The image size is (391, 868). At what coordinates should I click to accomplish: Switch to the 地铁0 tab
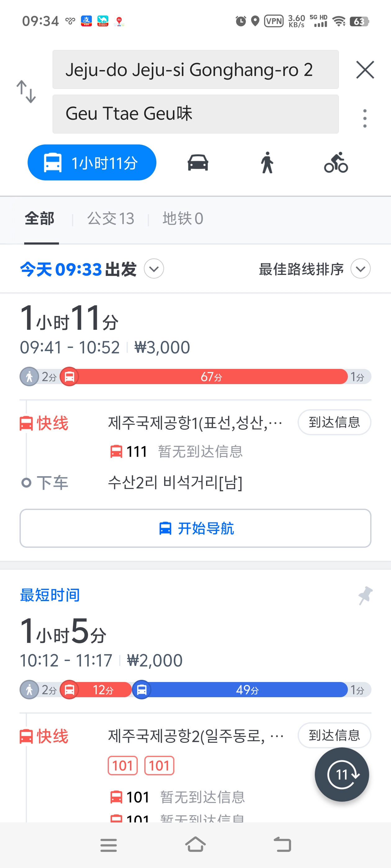click(183, 219)
